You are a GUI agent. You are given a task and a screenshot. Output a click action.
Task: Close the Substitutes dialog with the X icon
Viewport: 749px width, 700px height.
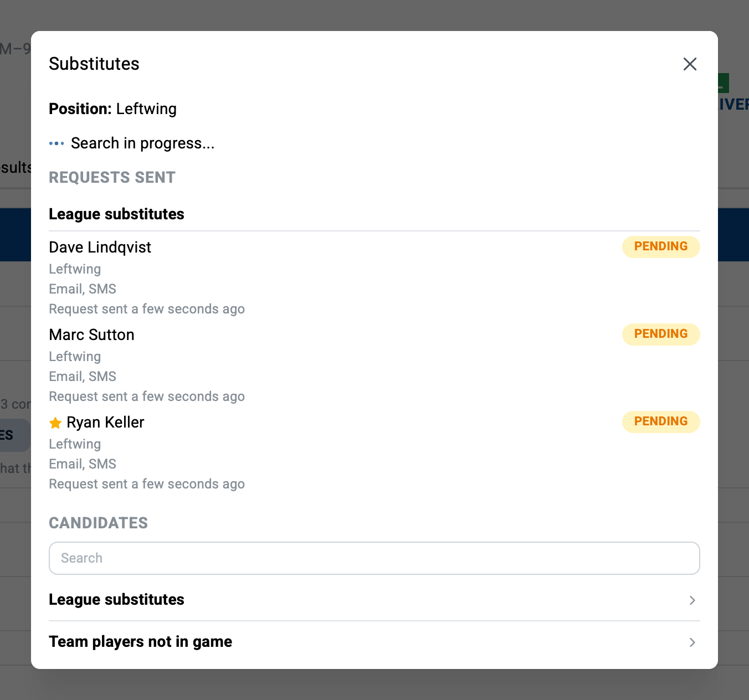coord(690,64)
